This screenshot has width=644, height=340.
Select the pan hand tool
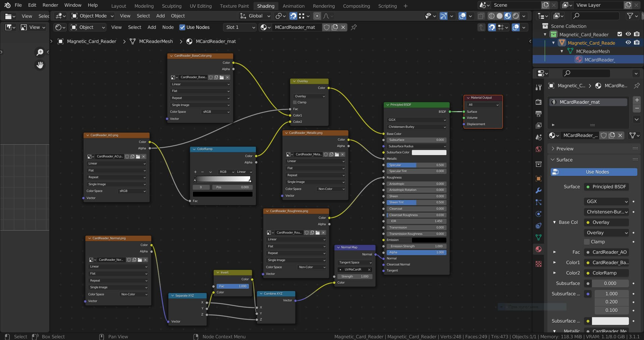[x=40, y=65]
